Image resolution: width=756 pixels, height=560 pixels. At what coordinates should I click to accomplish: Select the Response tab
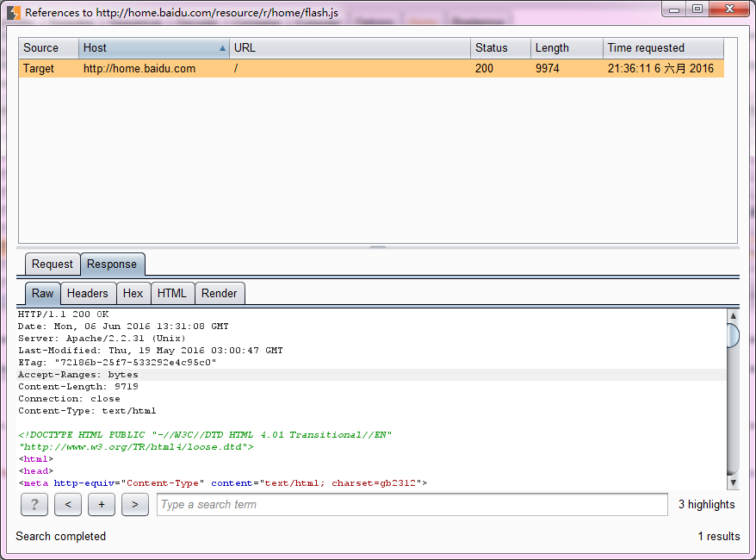[112, 264]
